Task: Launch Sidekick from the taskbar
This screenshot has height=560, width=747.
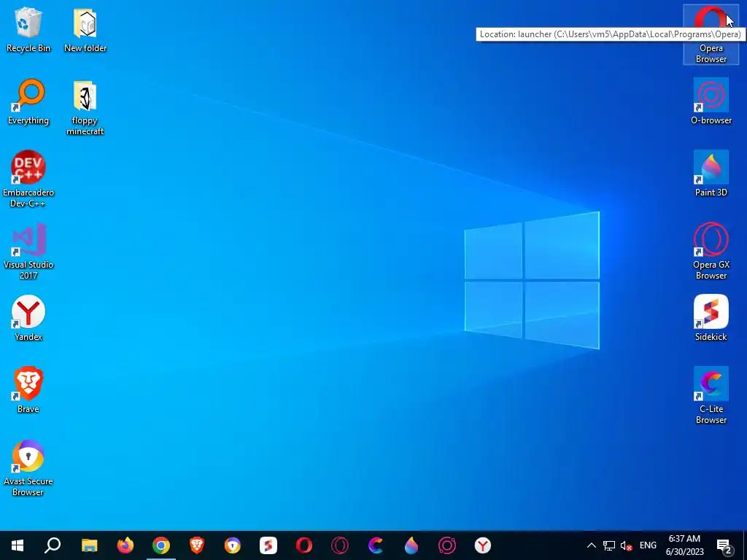Action: pos(268,545)
